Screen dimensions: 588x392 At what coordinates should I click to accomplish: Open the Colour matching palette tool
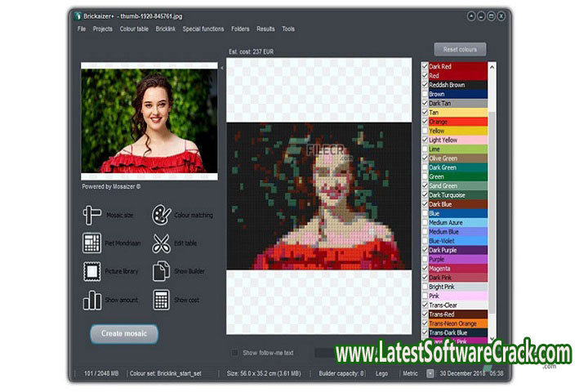click(x=161, y=215)
